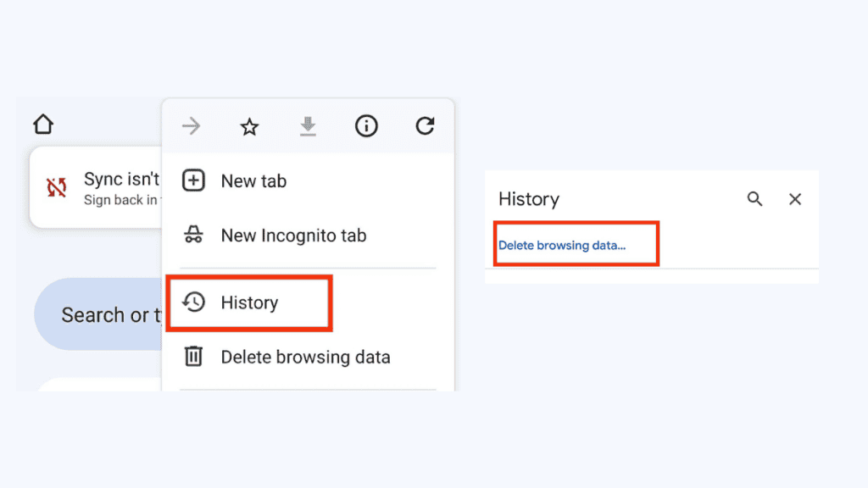Viewport: 868px width, 488px height.
Task: Reload the page with refresh icon
Action: pyautogui.click(x=425, y=126)
